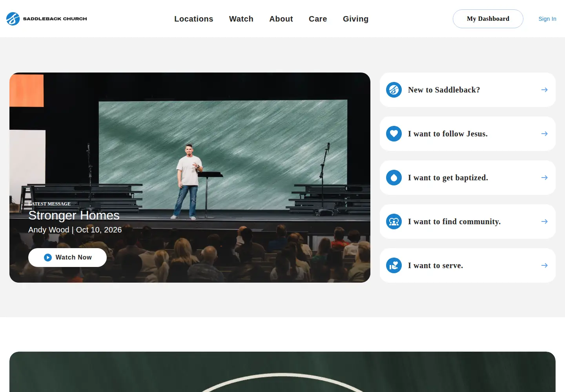Click the arrow on get baptized card

(x=545, y=178)
